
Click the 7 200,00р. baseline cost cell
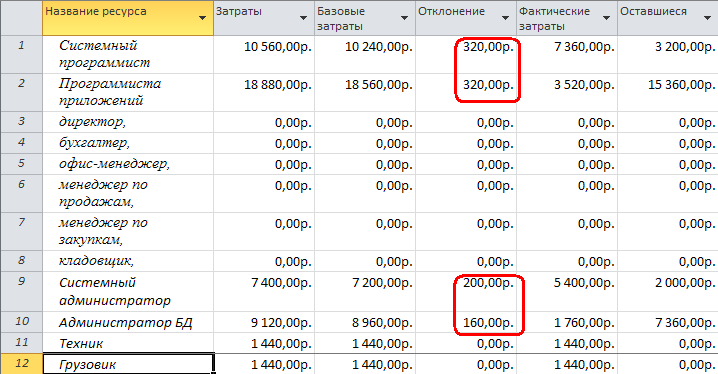pyautogui.click(x=365, y=292)
